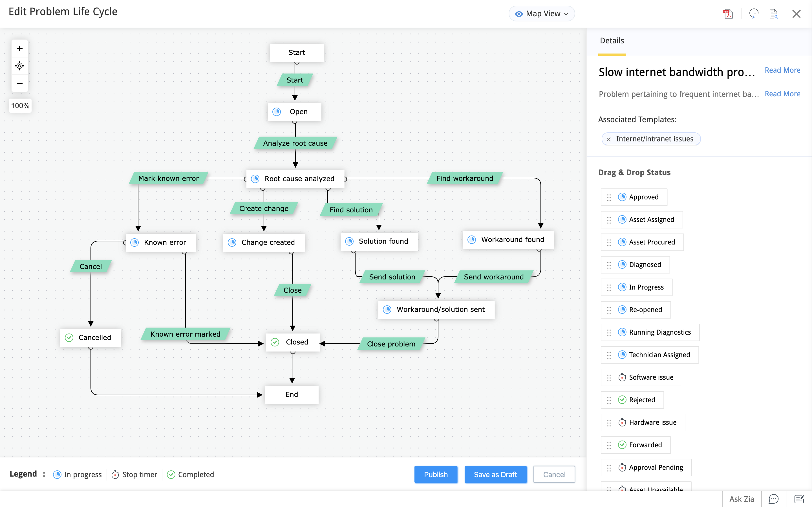Screen dimensions: 812x507
Task: Expand problem title with Read More
Action: pos(782,70)
